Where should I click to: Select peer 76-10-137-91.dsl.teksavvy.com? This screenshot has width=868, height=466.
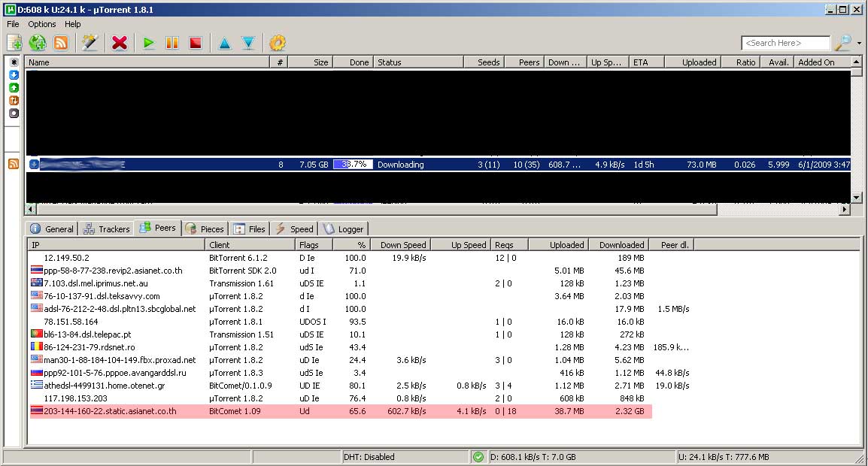[x=102, y=296]
